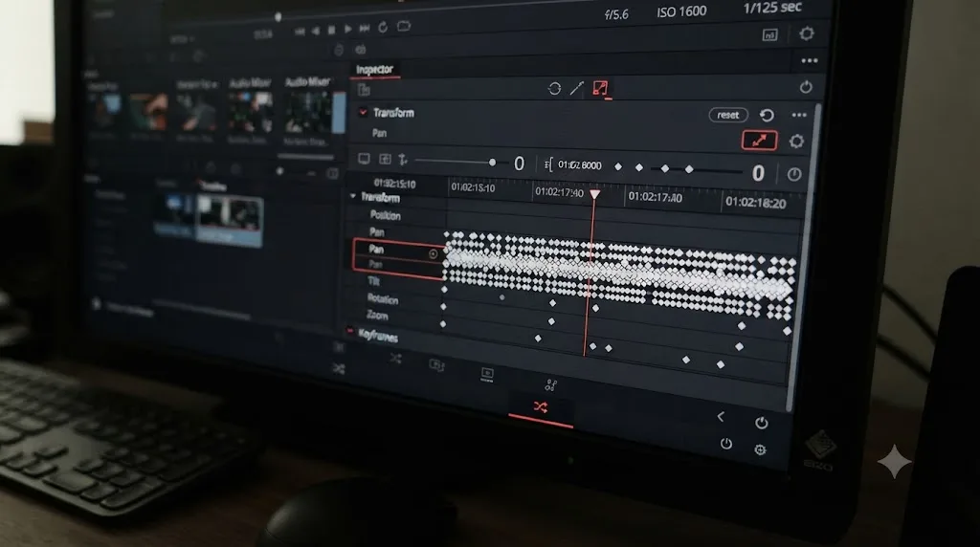Image resolution: width=980 pixels, height=547 pixels.
Task: Click the first keyframe diamond after timecode field
Action: click(x=618, y=166)
